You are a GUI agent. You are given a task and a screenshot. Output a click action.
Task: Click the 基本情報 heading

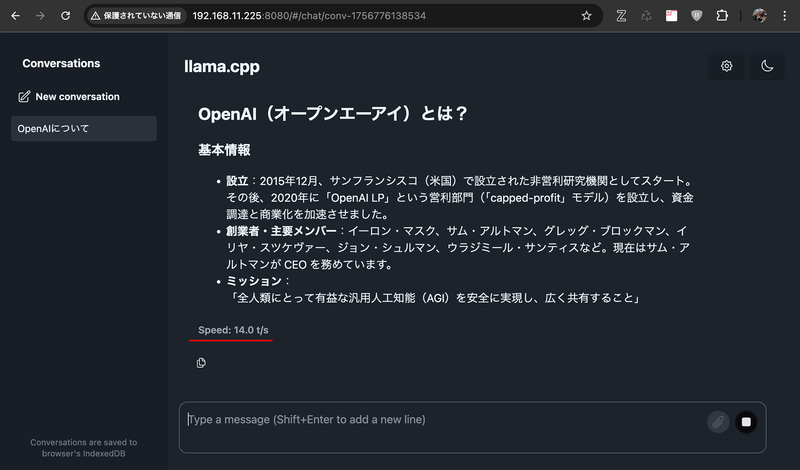click(x=224, y=150)
